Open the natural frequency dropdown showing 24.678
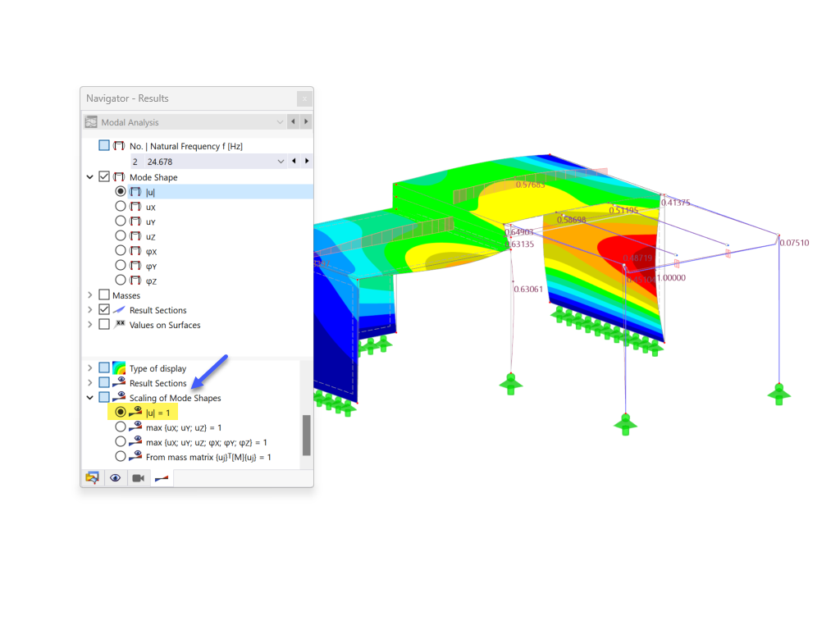Screen dimensions: 840x630 coord(279,161)
